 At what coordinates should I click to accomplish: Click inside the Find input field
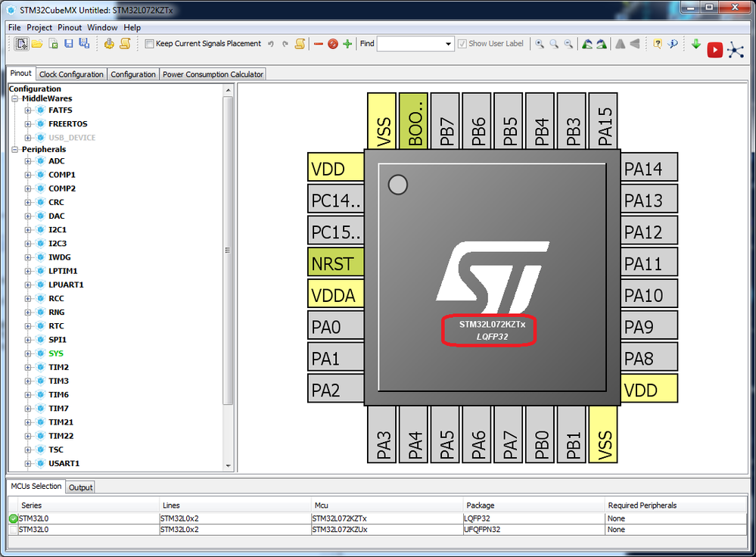click(x=410, y=44)
